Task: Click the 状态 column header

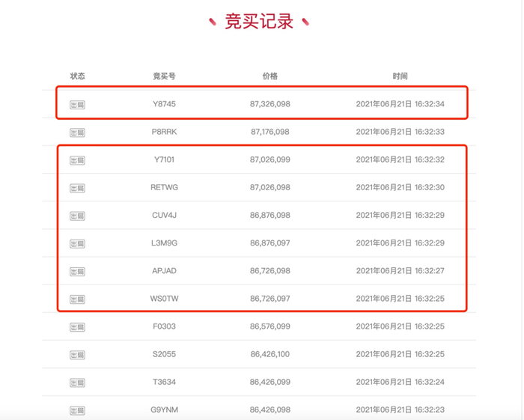Action: tap(77, 76)
